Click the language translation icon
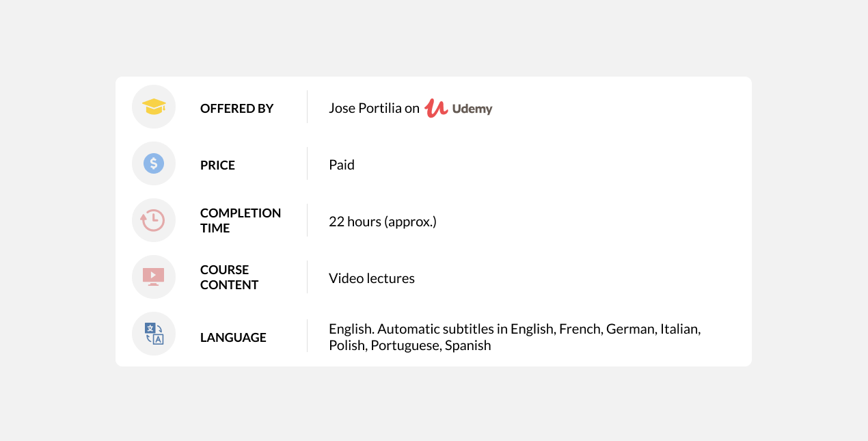868x441 pixels. 154,334
